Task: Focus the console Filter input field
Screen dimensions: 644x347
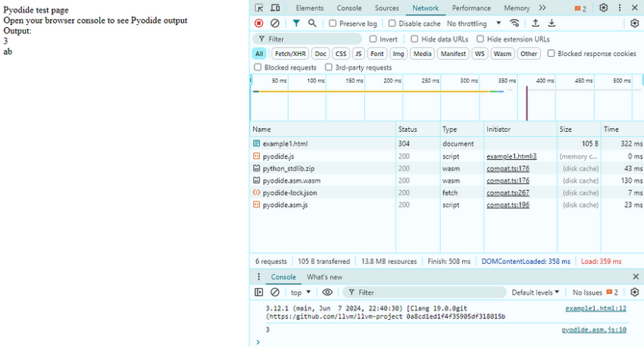Action: [x=425, y=292]
